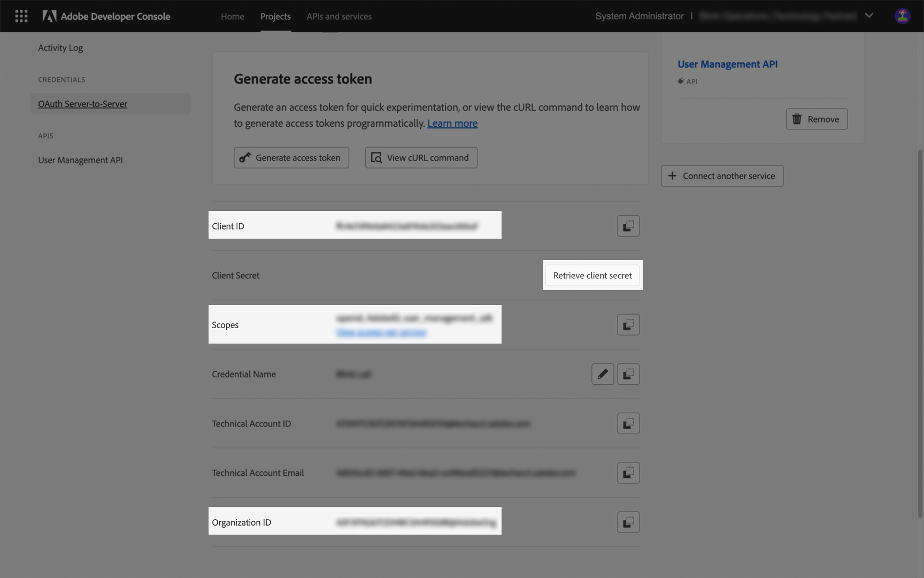Click Connect another service button
This screenshot has height=578, width=924.
(722, 176)
